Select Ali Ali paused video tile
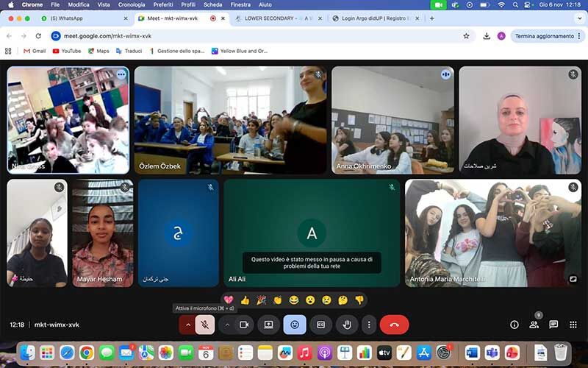Image resolution: width=588 pixels, height=368 pixels. point(312,233)
